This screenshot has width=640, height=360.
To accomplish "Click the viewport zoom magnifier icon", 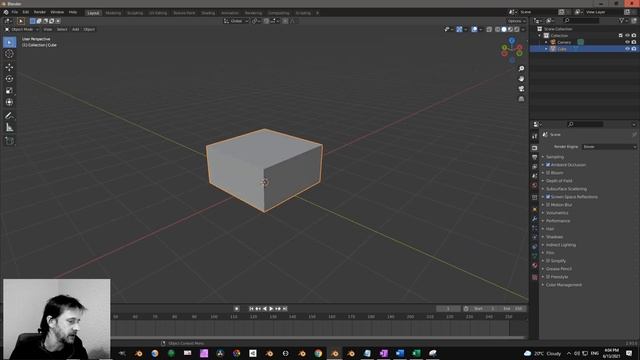I will tap(521, 69).
